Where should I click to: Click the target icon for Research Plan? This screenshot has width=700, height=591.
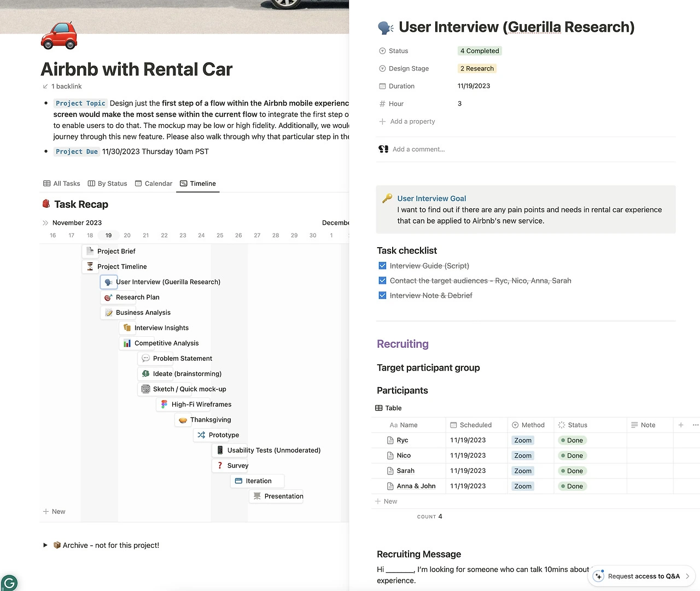click(x=108, y=297)
